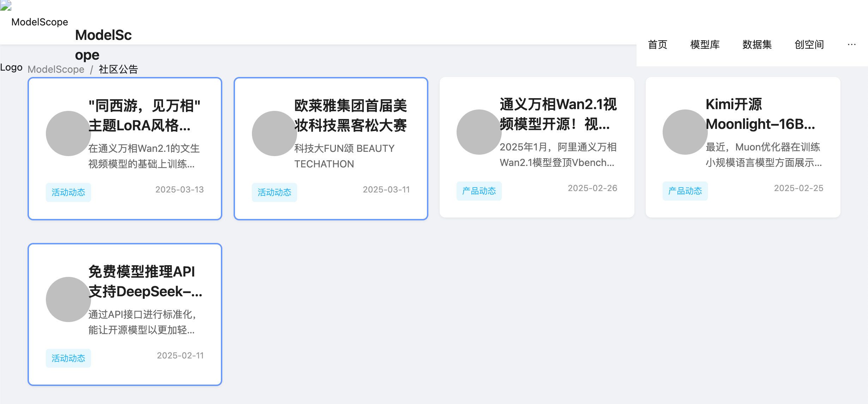868x404 pixels.
Task: Click 产品动态 tag on Kimi Moonlight card
Action: (685, 191)
